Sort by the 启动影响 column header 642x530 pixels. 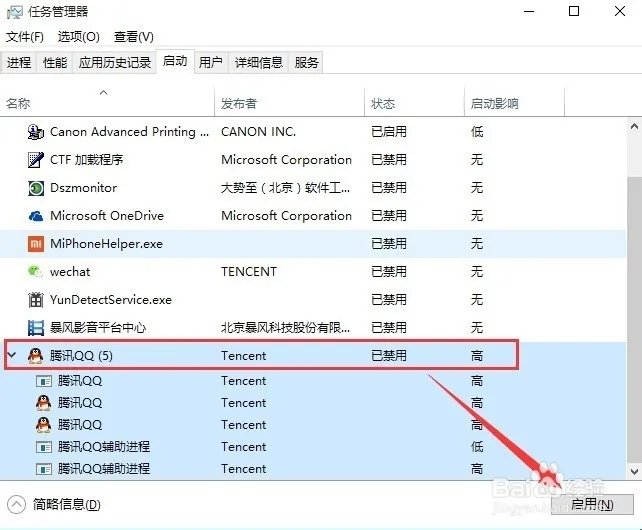point(514,103)
